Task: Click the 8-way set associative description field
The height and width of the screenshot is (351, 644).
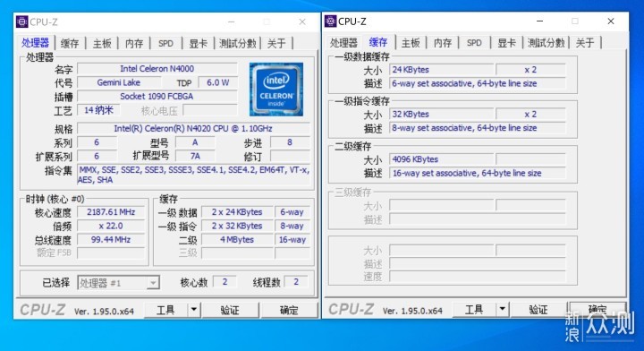Action: click(478, 128)
